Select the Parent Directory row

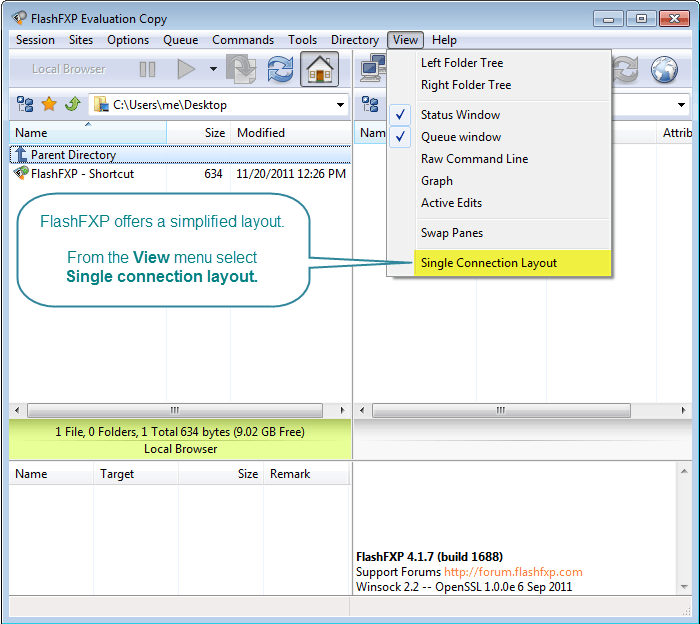click(x=180, y=154)
